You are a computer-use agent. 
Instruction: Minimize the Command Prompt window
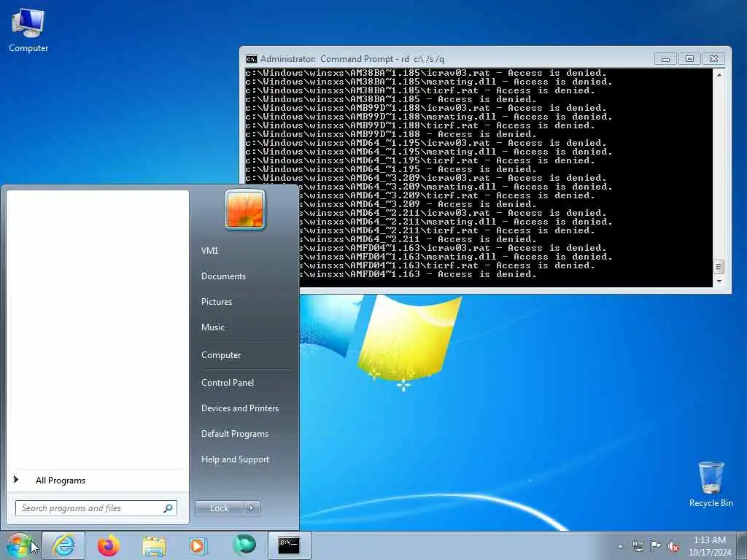click(x=665, y=59)
